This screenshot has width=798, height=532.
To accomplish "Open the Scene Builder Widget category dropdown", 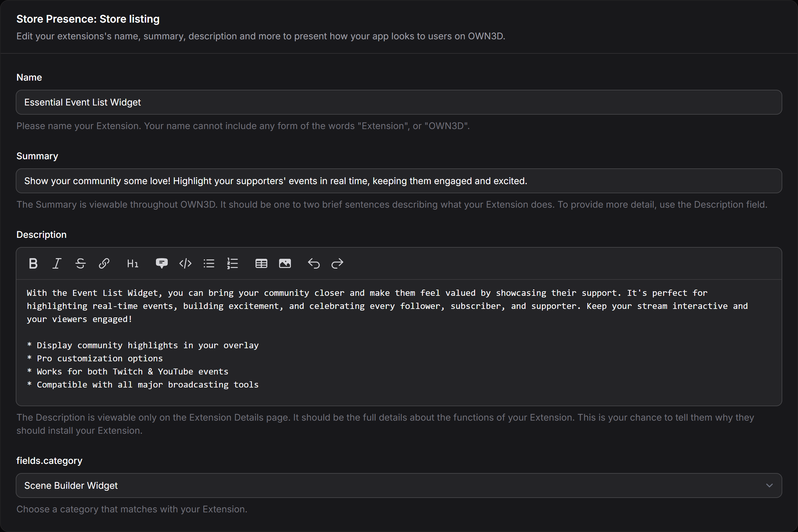I will (x=399, y=485).
